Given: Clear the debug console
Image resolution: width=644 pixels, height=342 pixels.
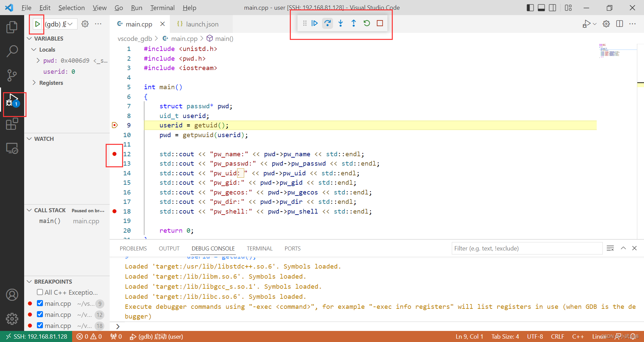Looking at the screenshot, I should [610, 248].
